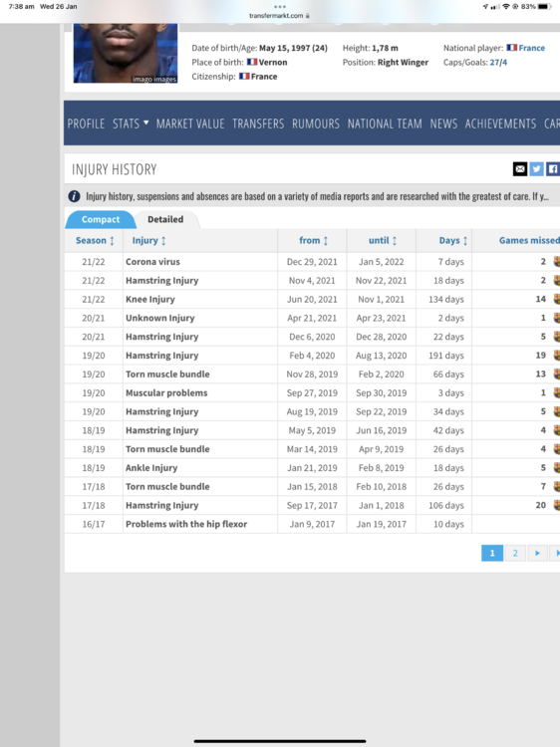Open the MARKET VALUE menu item

pos(190,124)
